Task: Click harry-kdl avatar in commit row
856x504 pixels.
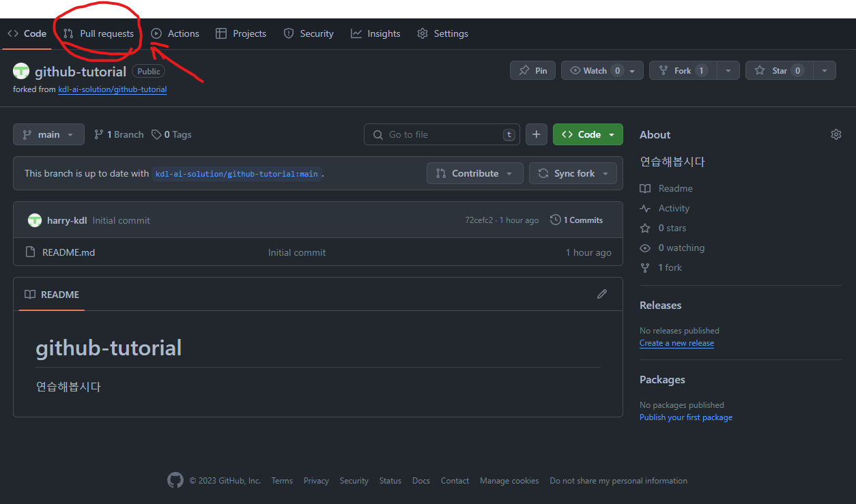Action: pyautogui.click(x=35, y=220)
